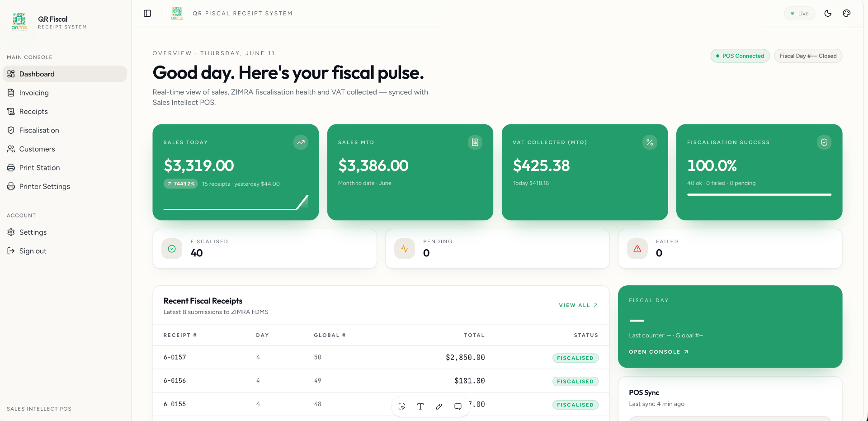Open the Receipts page

65,112
